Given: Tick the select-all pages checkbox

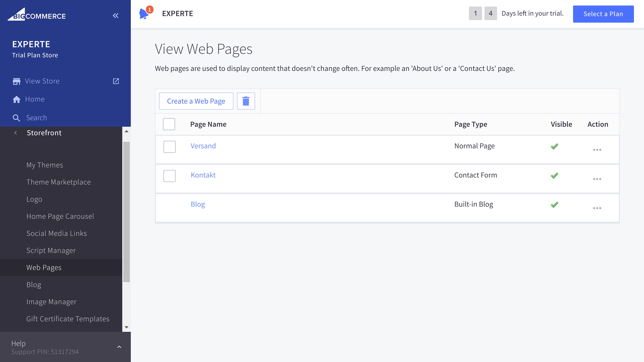Looking at the screenshot, I should pyautogui.click(x=169, y=124).
